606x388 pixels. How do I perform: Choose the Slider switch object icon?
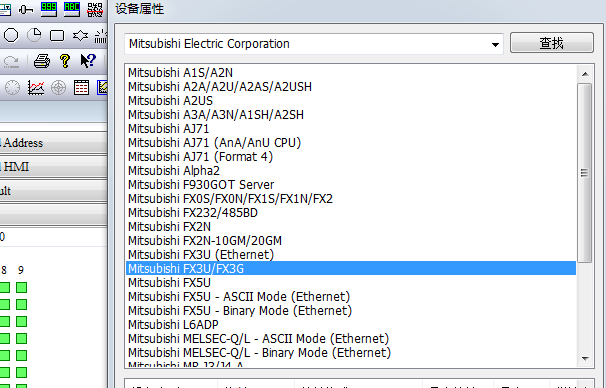pos(26,9)
